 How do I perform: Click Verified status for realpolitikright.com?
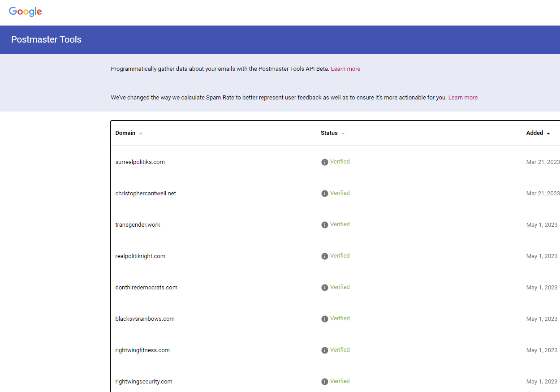pos(340,256)
